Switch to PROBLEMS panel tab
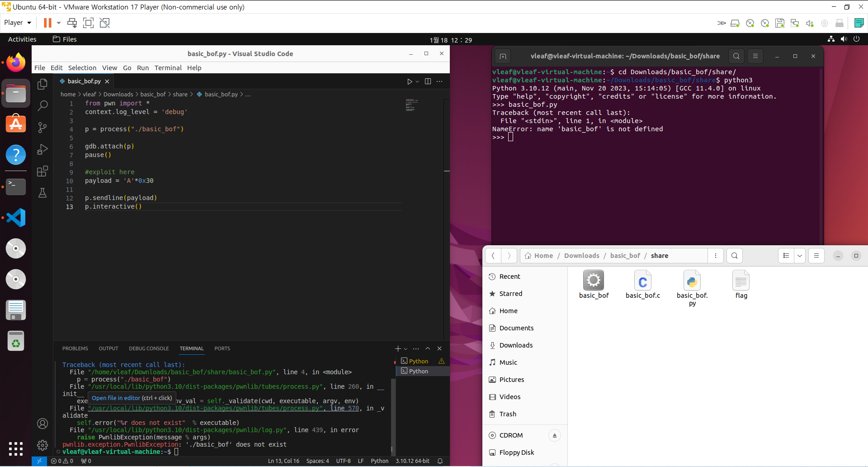The width and height of the screenshot is (868, 467). [x=75, y=348]
